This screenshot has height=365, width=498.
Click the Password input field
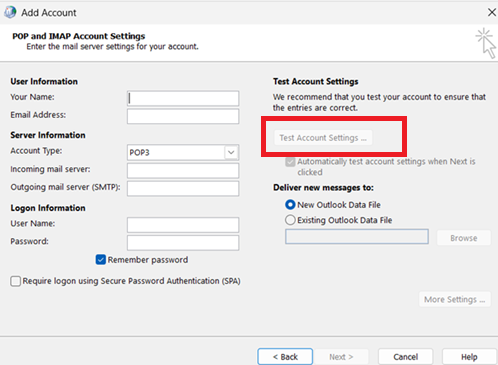pos(183,243)
